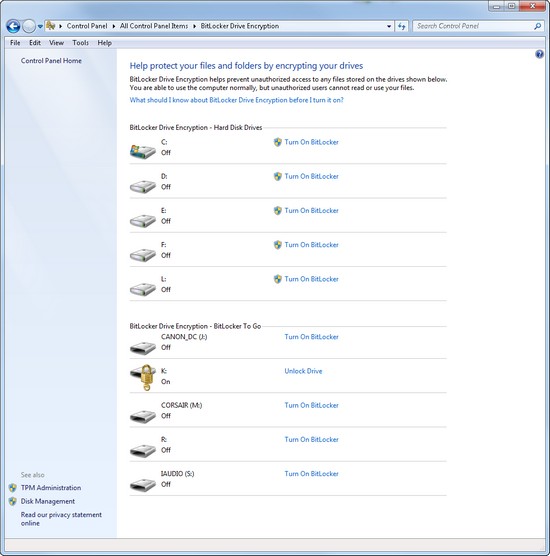Image resolution: width=550 pixels, height=556 pixels.
Task: Go to All Control Panel Items breadcrumb
Action: click(154, 26)
